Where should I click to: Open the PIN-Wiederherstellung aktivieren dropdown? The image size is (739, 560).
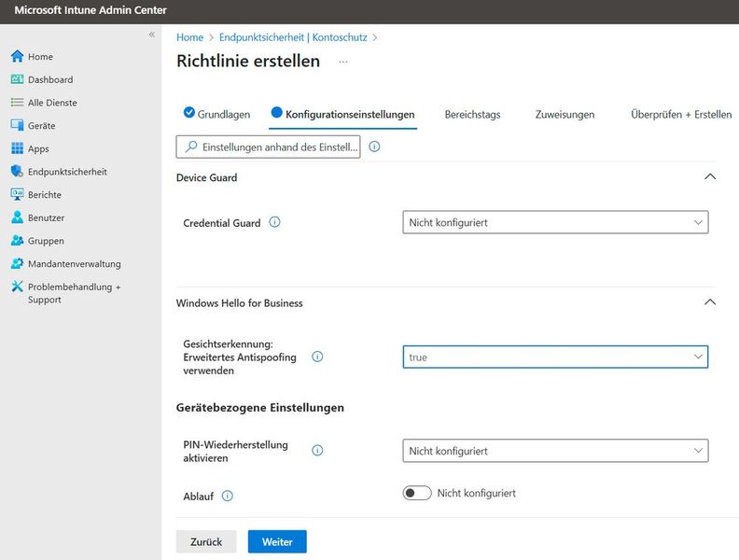(555, 451)
